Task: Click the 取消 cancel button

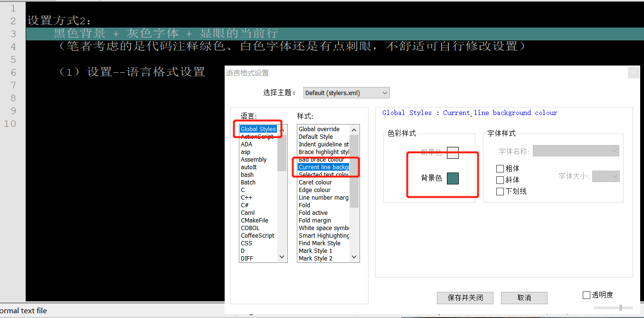Action: (x=524, y=298)
